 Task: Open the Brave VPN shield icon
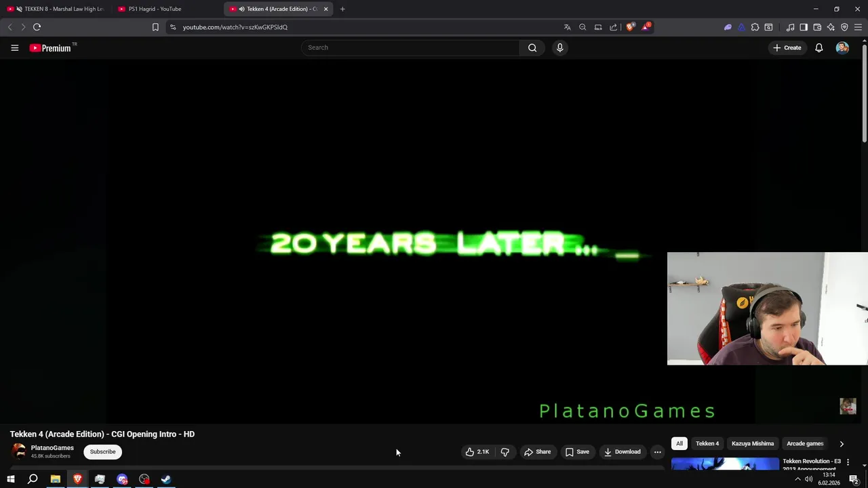pyautogui.click(x=844, y=27)
